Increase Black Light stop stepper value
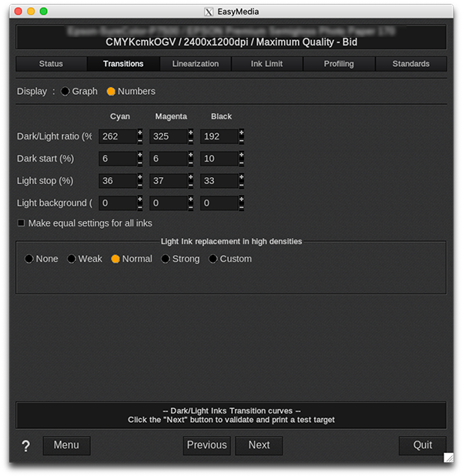Image resolution: width=462 pixels, height=476 pixels. point(241,177)
